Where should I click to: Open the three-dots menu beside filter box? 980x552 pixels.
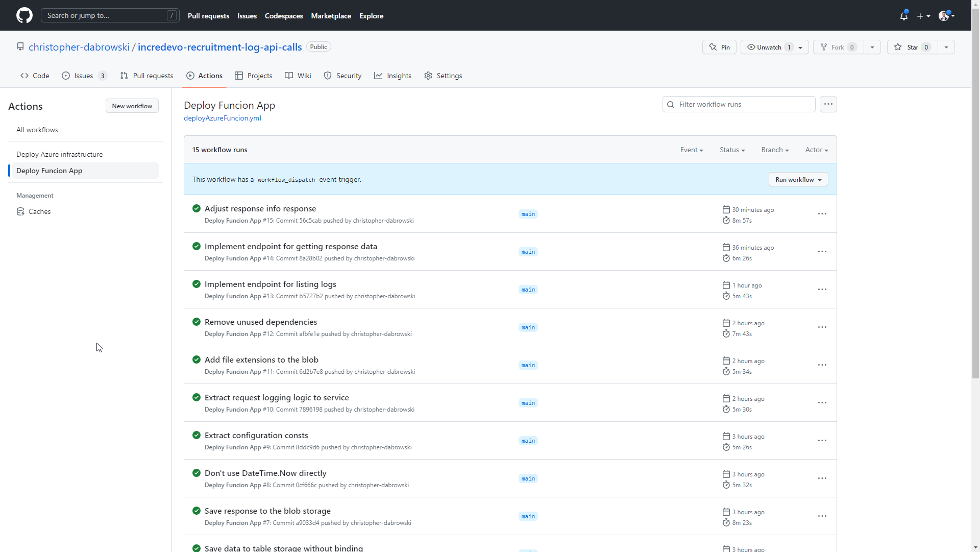pos(828,104)
